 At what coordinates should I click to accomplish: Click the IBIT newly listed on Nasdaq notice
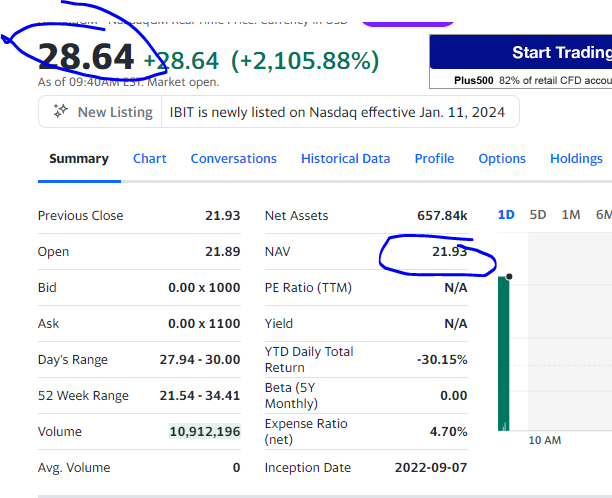(x=337, y=112)
